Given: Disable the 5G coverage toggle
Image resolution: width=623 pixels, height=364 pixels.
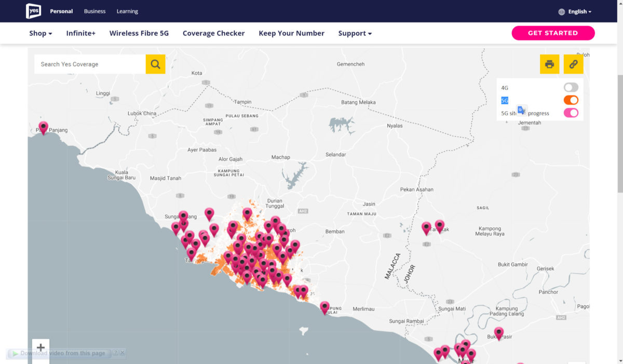Looking at the screenshot, I should tap(571, 100).
